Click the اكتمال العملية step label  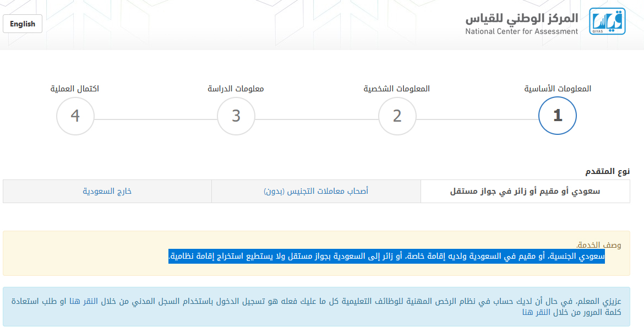75,88
